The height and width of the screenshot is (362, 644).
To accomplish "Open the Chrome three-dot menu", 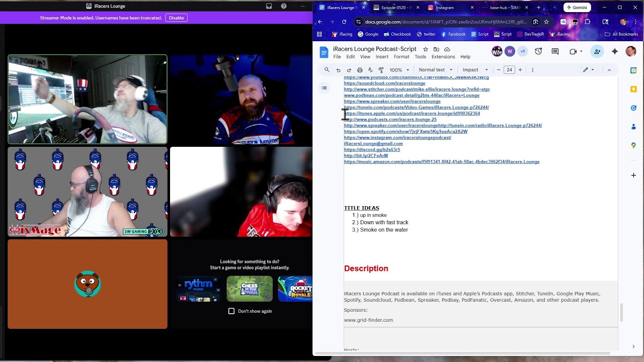I will point(635,22).
